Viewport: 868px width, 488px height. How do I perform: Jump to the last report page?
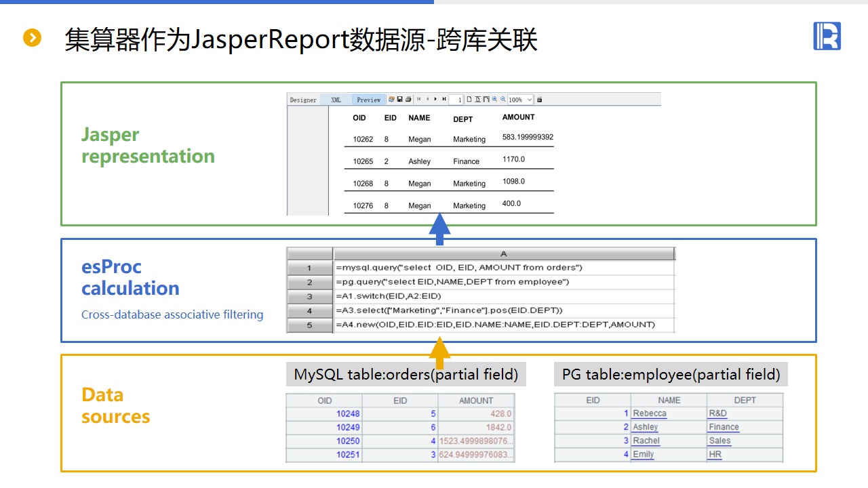(443, 100)
